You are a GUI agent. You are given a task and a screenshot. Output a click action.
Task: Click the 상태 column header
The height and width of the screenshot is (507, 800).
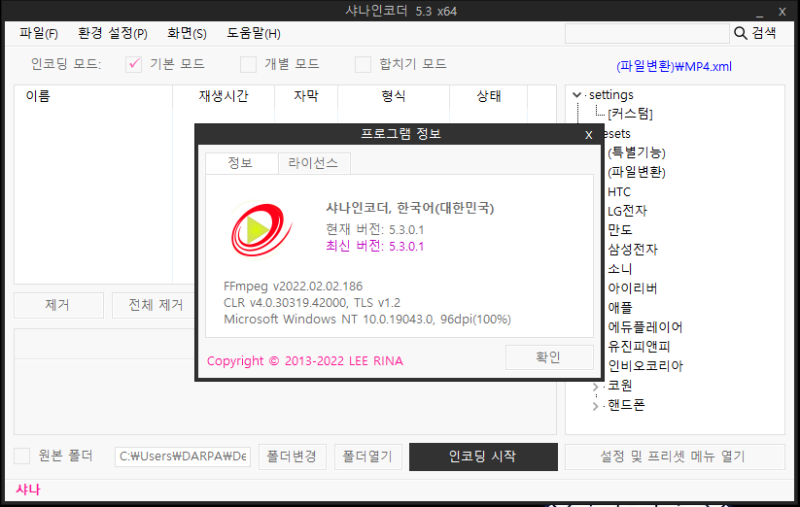[488, 96]
